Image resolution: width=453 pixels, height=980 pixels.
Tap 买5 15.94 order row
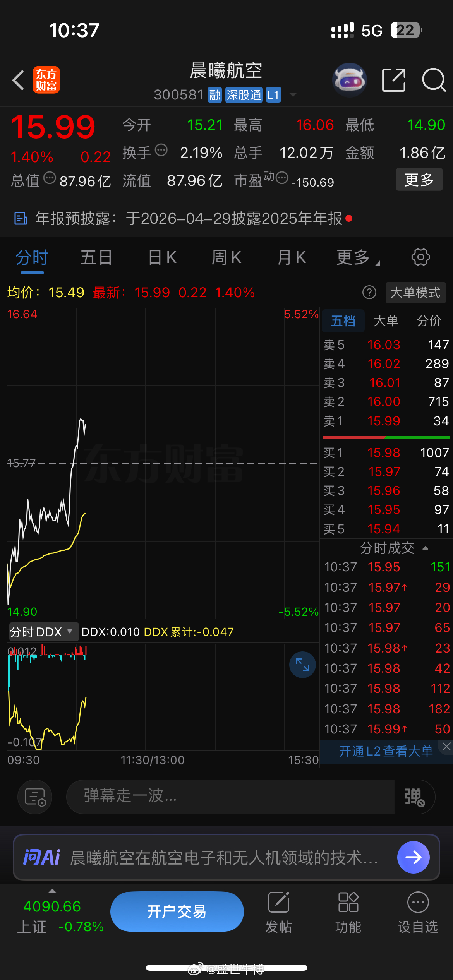click(x=386, y=529)
